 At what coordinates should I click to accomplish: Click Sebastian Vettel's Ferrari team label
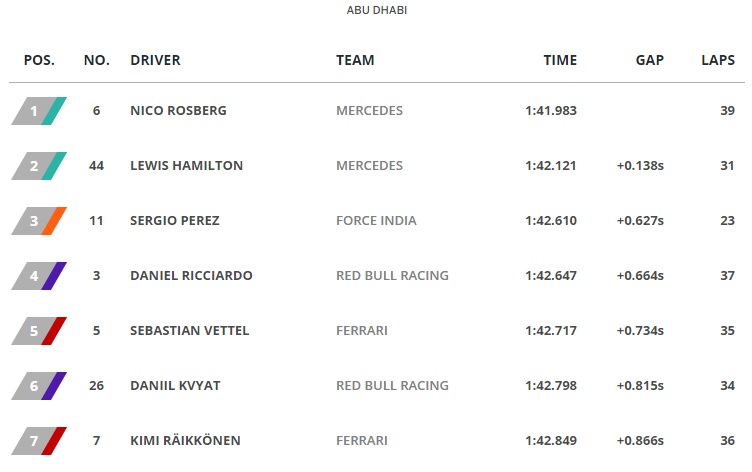coord(362,330)
